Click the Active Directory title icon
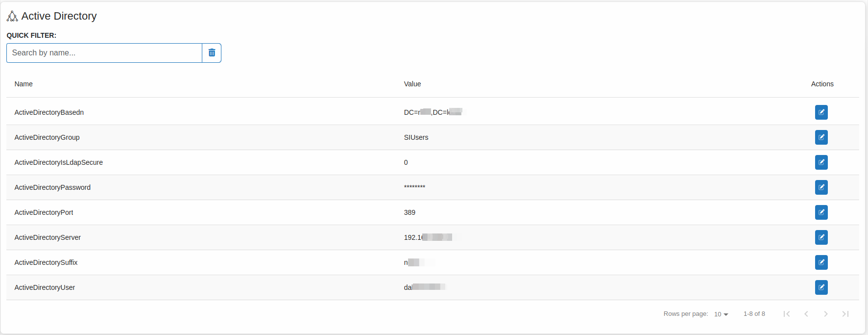Image resolution: width=868 pixels, height=335 pixels. tap(12, 16)
